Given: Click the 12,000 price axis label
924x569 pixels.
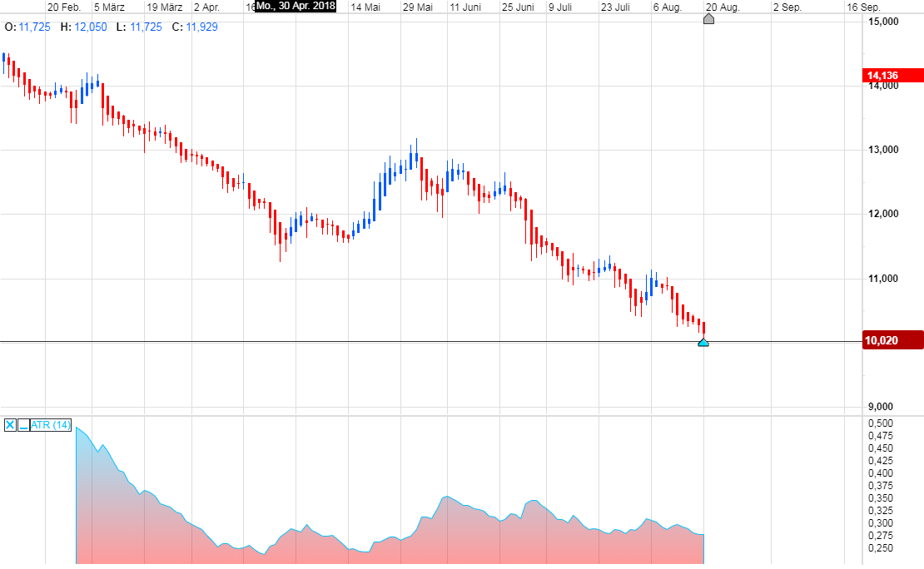Looking at the screenshot, I should [883, 214].
